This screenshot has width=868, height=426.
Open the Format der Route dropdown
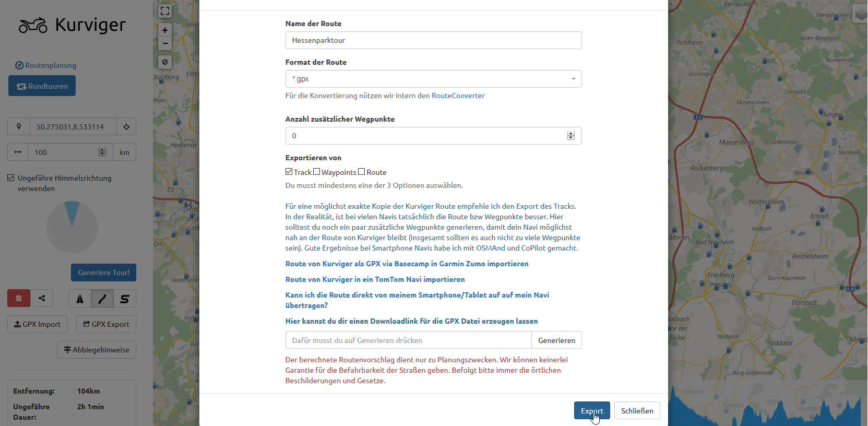[433, 79]
